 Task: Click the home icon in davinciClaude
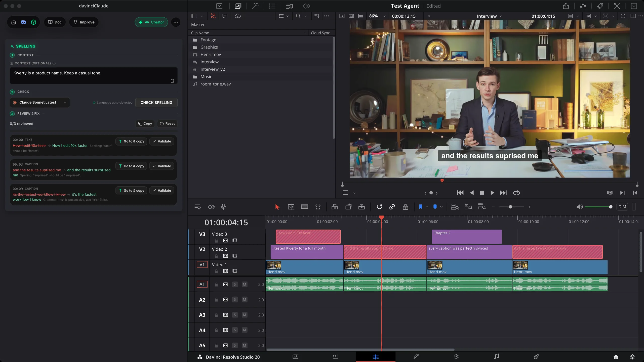click(x=14, y=22)
